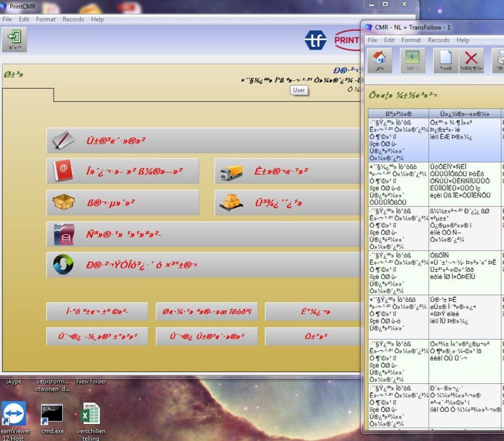Open the TeamViewer 12 Host desktop icon
504x441 pixels.
pos(14,415)
